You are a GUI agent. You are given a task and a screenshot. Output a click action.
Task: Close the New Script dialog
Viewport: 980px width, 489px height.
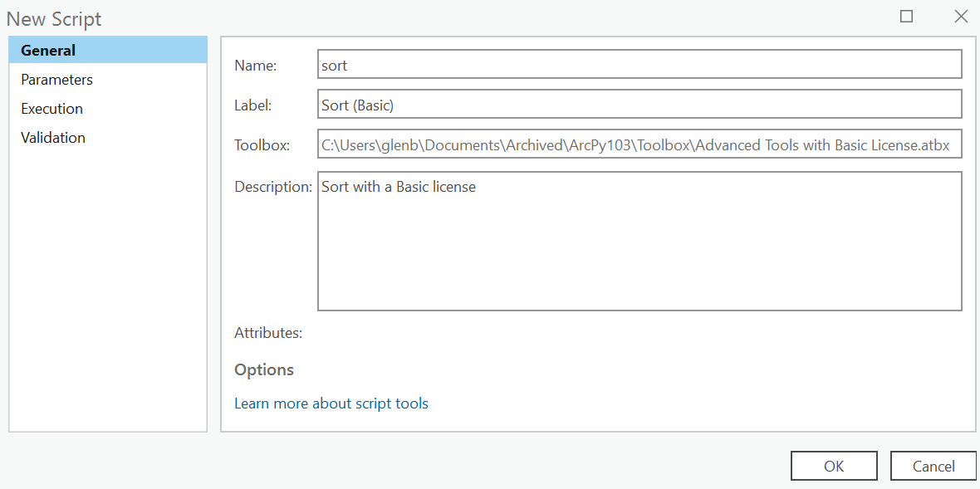[x=961, y=17]
